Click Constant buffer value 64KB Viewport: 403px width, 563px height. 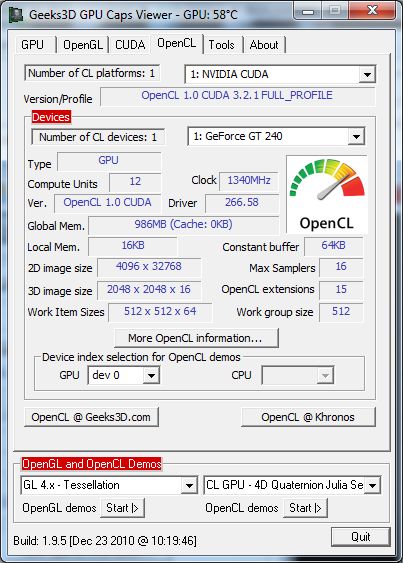[333, 246]
